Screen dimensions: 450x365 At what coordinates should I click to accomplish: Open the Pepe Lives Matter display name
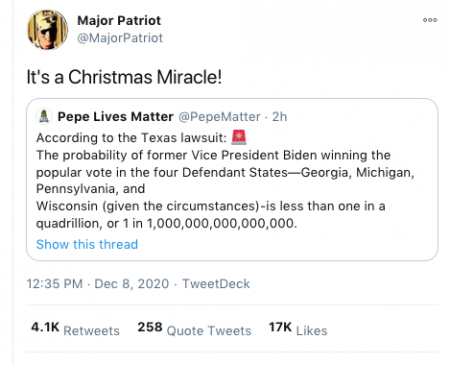(x=115, y=117)
